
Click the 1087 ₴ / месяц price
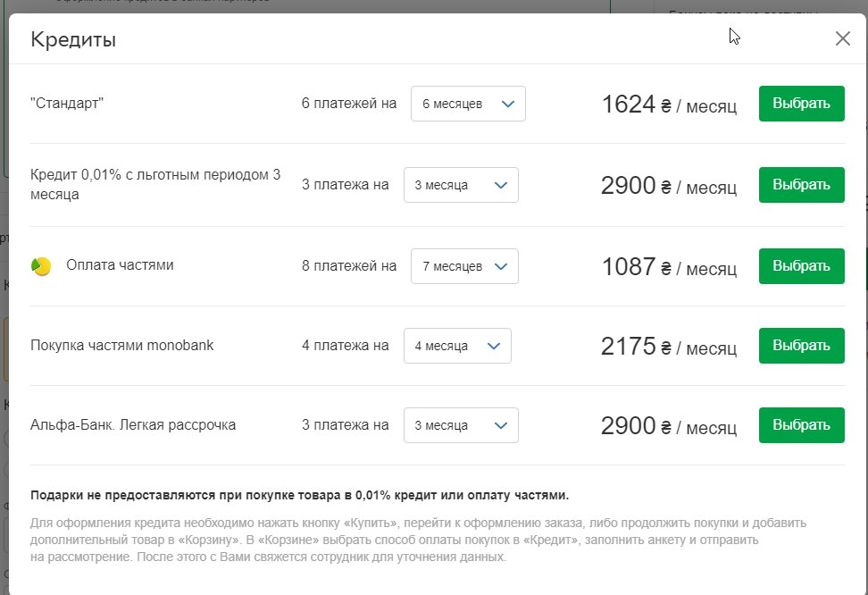coord(669,267)
